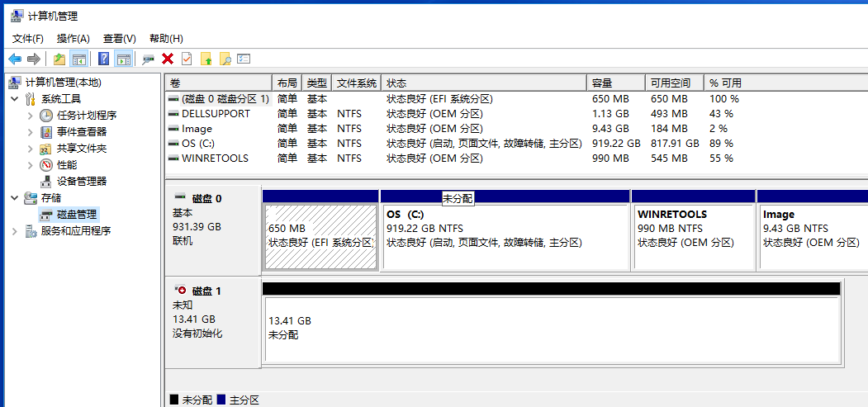Screen dimensions: 868x407
Task: Sort by the 布局 column header
Action: point(287,83)
